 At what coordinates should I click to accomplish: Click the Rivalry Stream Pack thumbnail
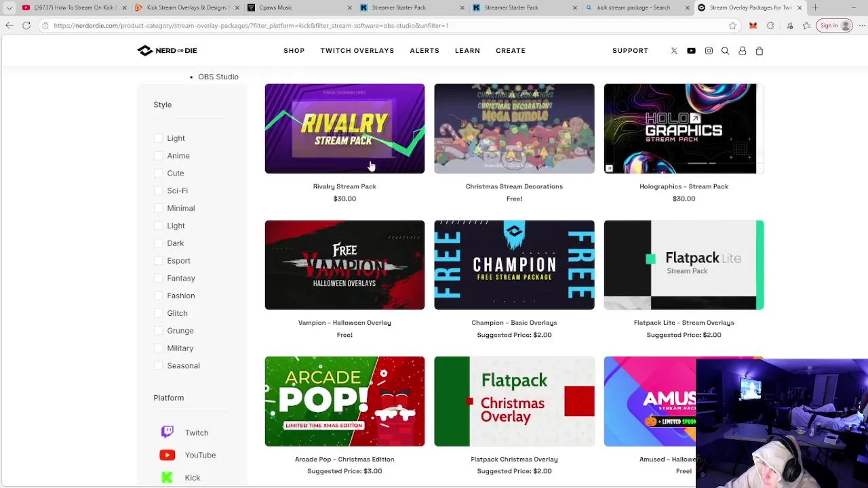pos(344,129)
